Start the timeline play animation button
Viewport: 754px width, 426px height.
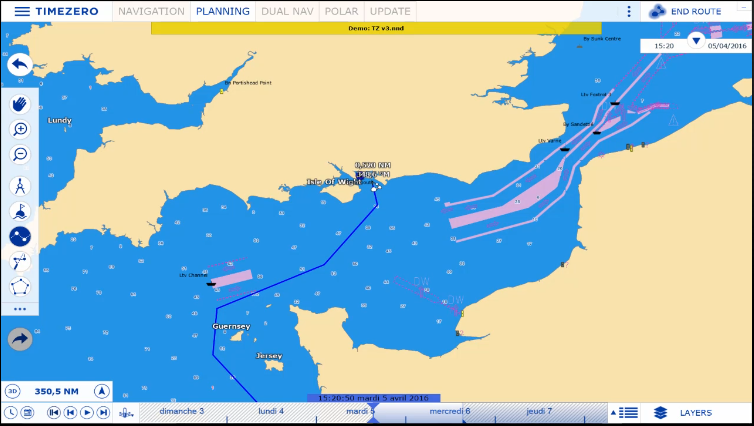point(87,413)
